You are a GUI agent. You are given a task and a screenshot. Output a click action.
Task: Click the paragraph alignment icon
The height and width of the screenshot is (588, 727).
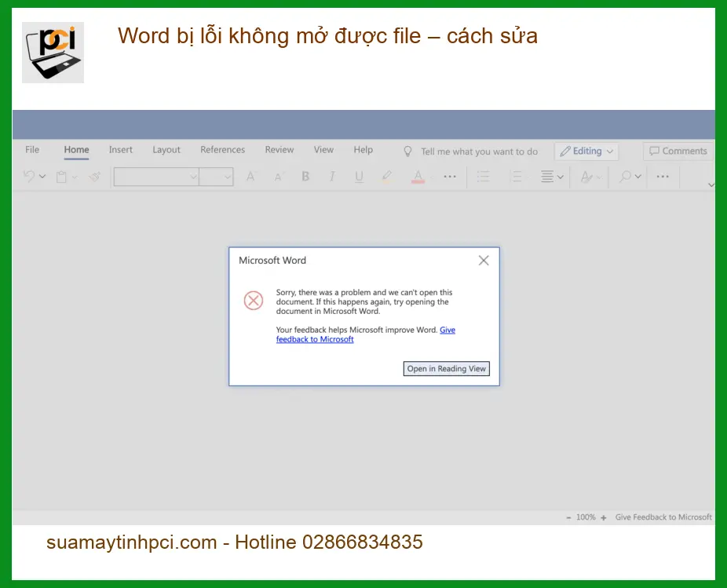(547, 177)
